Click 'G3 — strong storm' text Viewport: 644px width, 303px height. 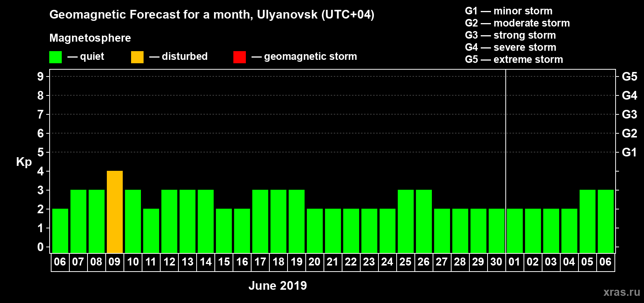(510, 35)
